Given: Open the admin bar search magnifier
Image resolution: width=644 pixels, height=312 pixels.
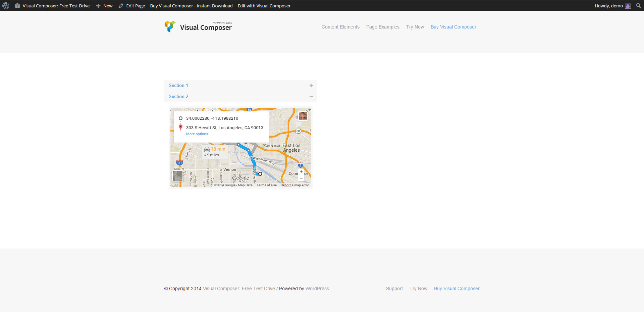Looking at the screenshot, I should click(638, 6).
